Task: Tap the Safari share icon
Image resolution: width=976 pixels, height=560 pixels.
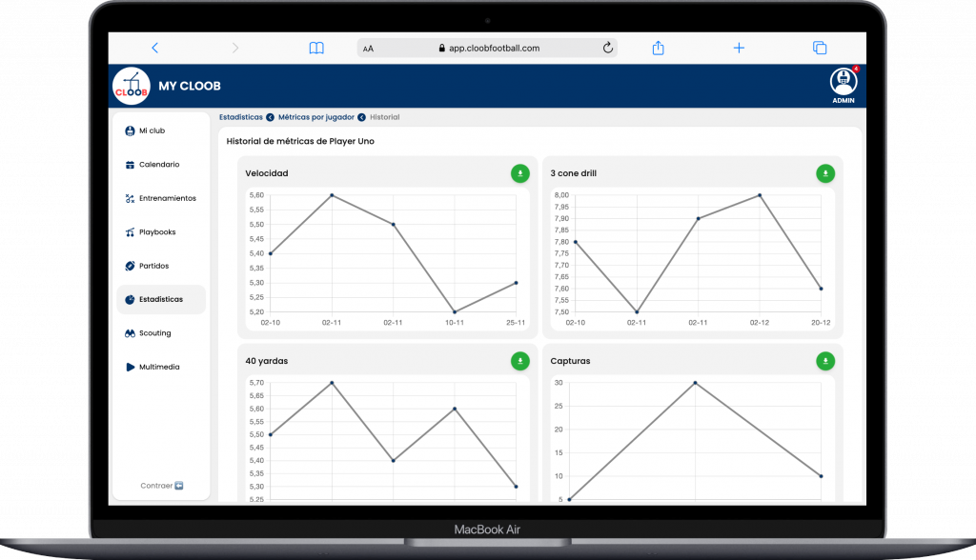Action: click(658, 48)
